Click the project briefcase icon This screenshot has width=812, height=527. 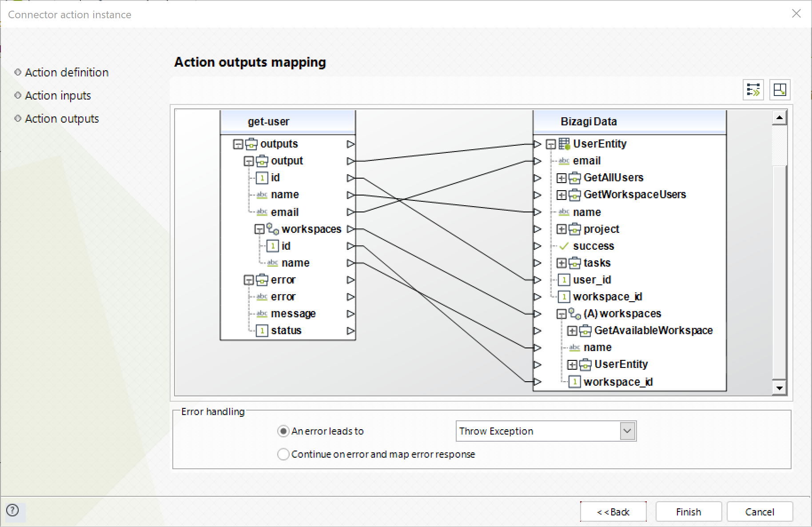(575, 229)
